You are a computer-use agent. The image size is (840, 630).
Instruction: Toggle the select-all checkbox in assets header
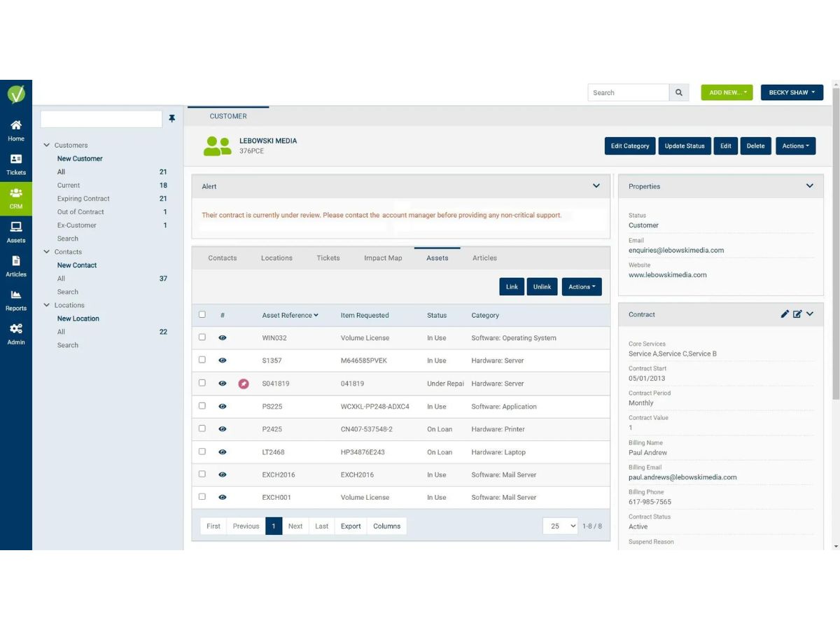(x=202, y=314)
